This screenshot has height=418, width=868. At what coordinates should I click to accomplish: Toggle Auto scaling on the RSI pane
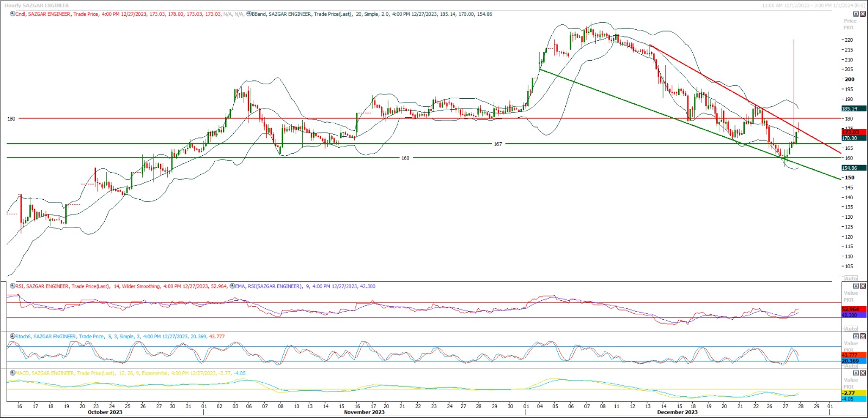(x=851, y=329)
